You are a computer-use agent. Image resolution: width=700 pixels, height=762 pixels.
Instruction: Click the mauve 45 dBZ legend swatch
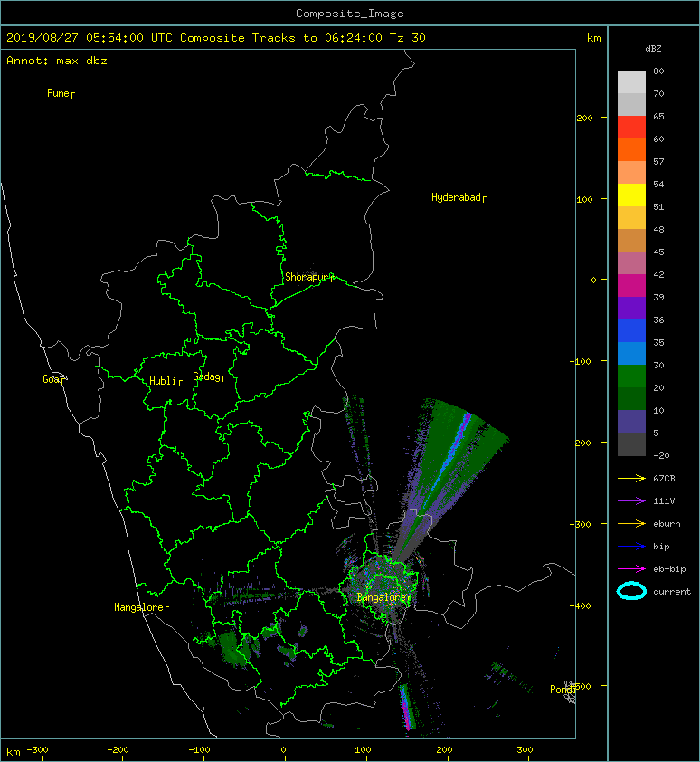[631, 263]
